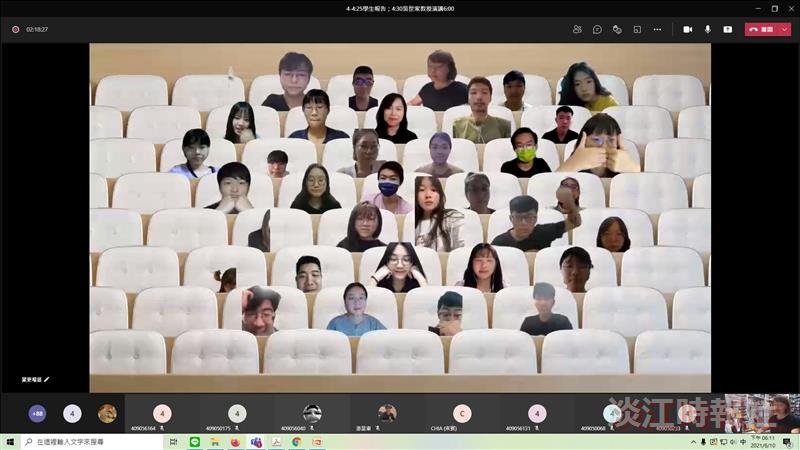Select participant 409056164 thumbnail
800x450 pixels.
(162, 415)
